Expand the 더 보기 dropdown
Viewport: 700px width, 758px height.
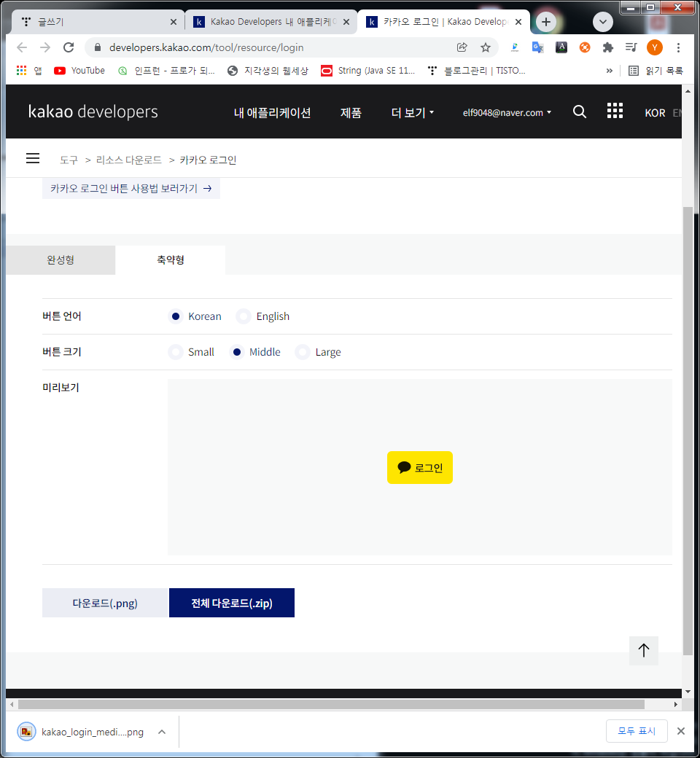click(x=412, y=113)
